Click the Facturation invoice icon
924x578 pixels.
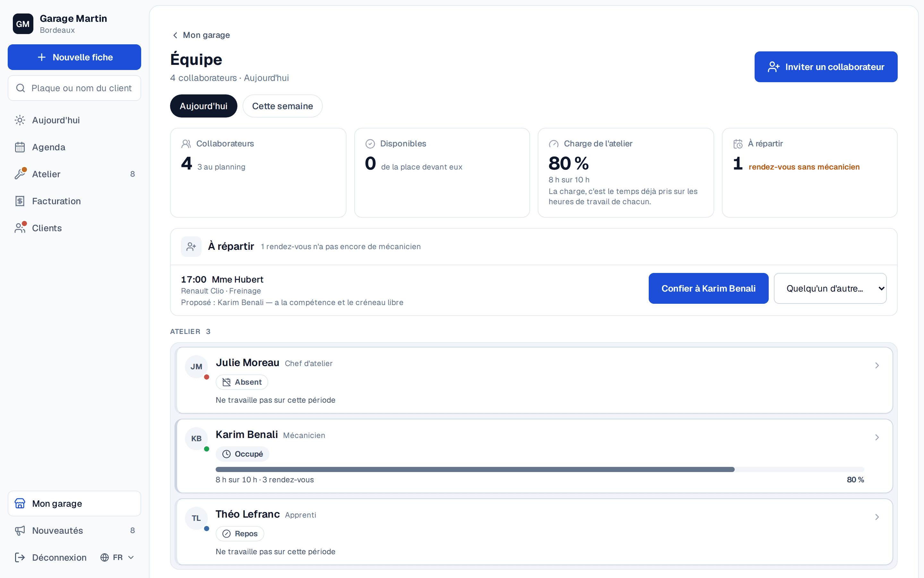pyautogui.click(x=20, y=201)
